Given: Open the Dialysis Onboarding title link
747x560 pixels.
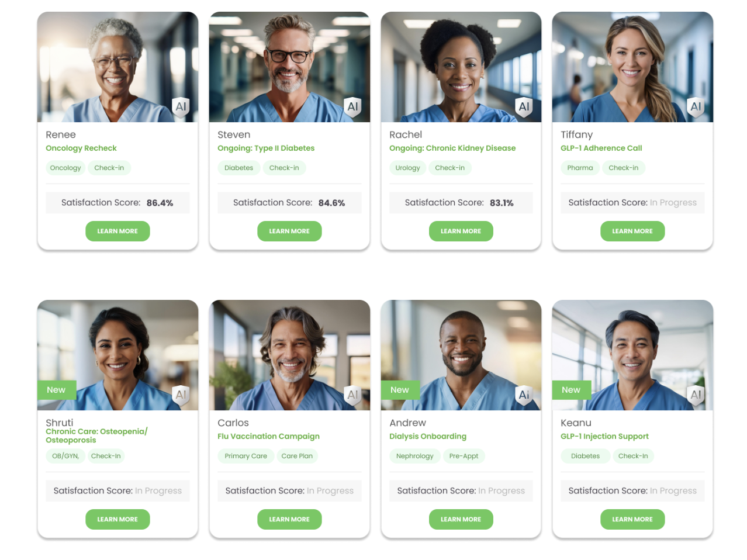Looking at the screenshot, I should pyautogui.click(x=428, y=436).
